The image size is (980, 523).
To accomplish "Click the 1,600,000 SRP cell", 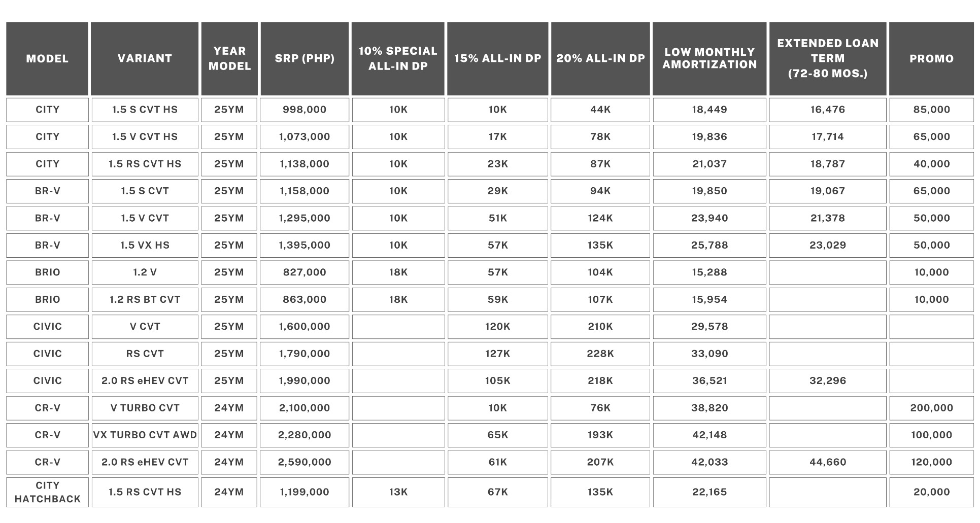I will pos(305,327).
